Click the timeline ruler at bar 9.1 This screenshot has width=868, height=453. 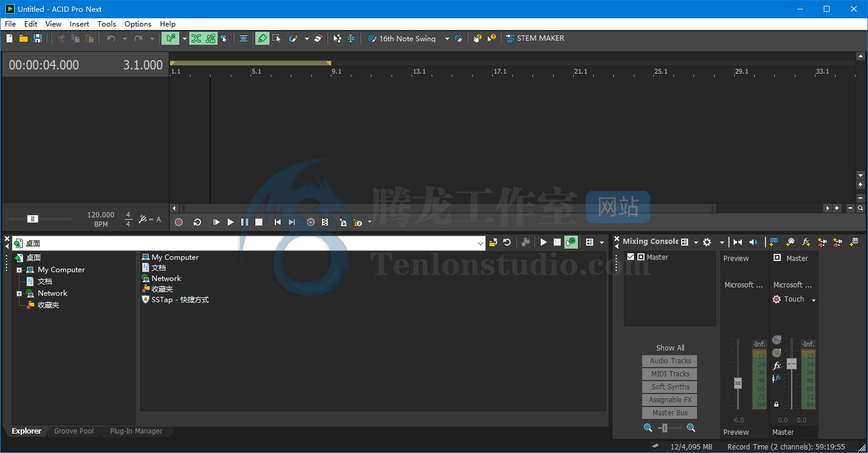point(336,72)
